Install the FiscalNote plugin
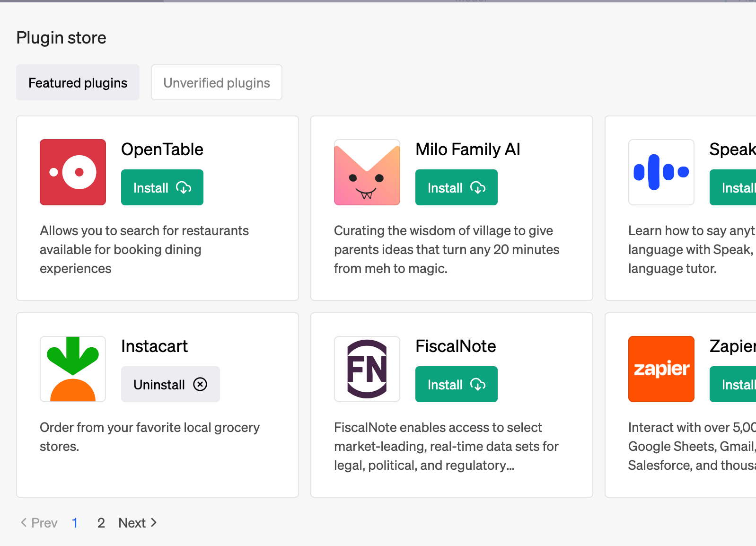756x546 pixels. (456, 385)
